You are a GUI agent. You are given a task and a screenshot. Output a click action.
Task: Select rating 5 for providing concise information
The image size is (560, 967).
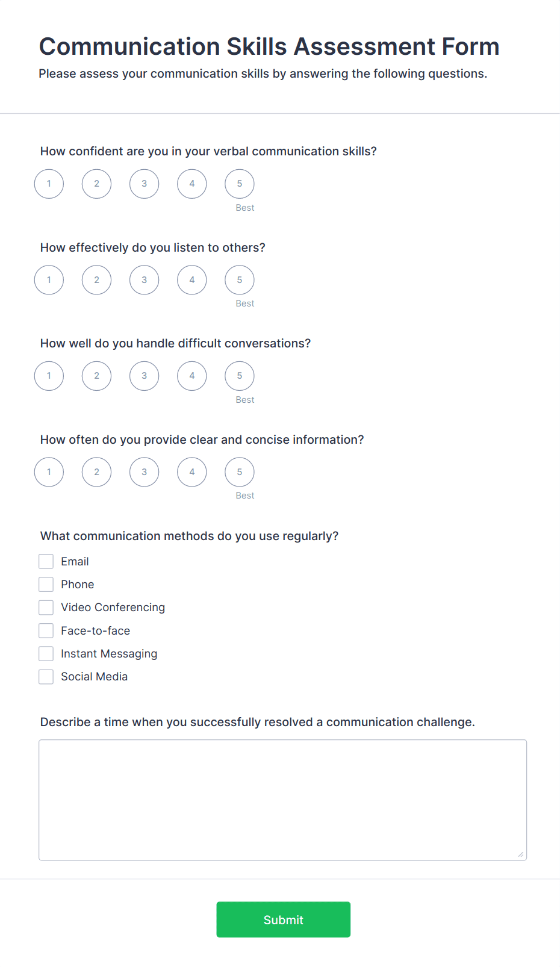[239, 471]
